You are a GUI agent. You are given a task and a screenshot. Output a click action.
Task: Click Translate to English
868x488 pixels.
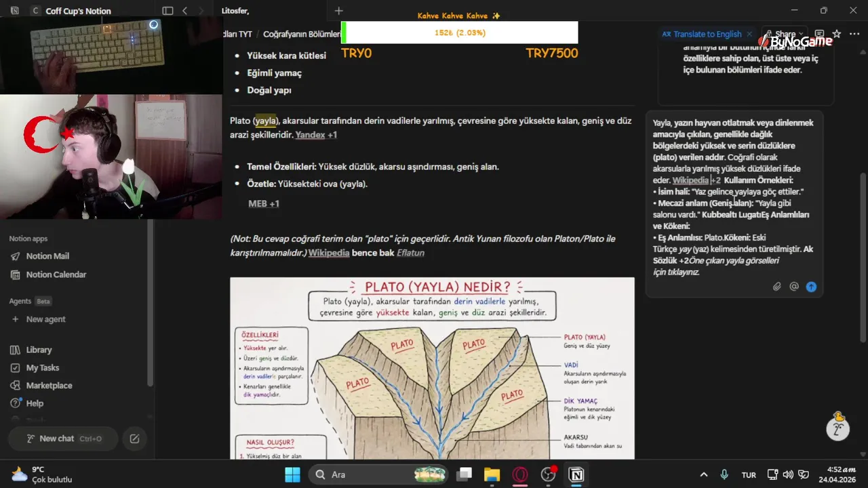[702, 34]
